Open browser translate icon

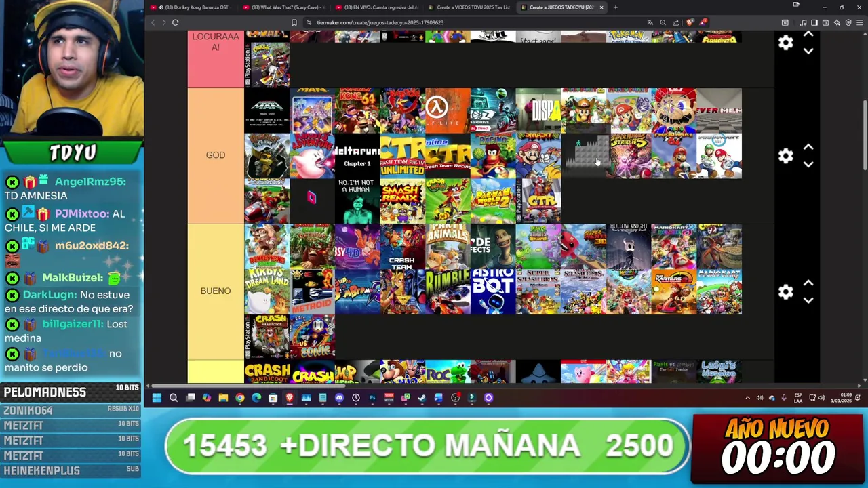click(650, 22)
